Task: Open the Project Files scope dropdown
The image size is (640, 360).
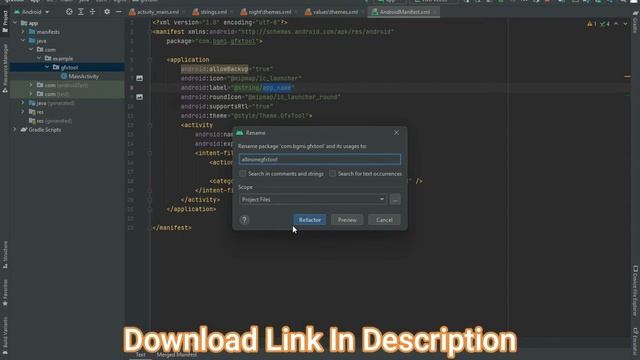Action: (x=313, y=200)
